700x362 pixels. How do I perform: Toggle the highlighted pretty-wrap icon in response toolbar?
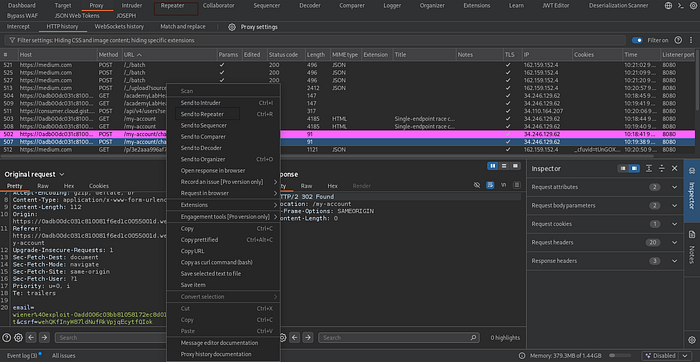pos(490,185)
